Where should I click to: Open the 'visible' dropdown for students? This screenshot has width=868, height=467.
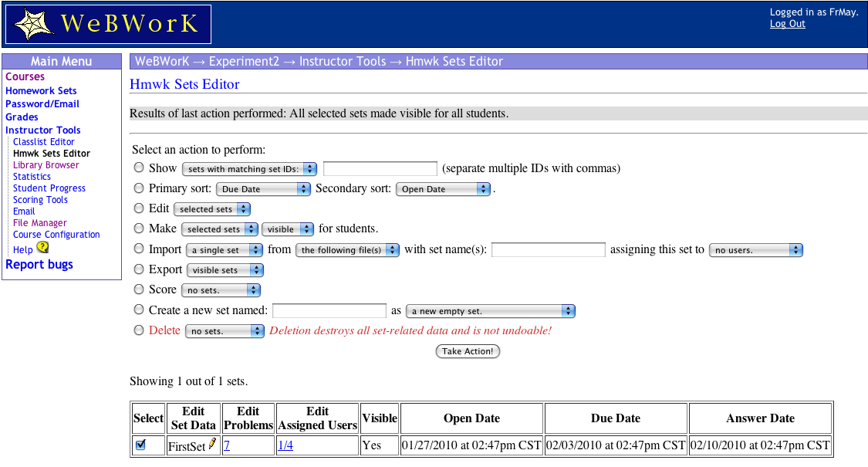click(288, 228)
